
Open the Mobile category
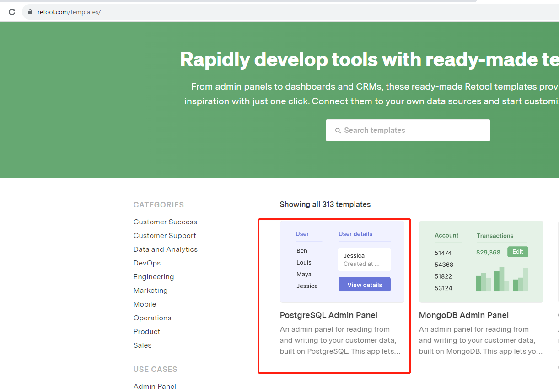[x=145, y=304]
